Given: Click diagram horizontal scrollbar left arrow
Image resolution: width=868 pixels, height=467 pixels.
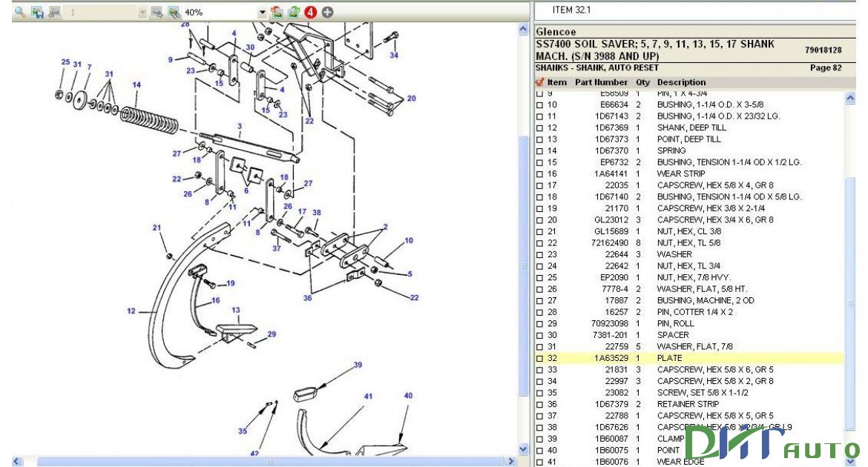Looking at the screenshot, I should click(x=16, y=461).
